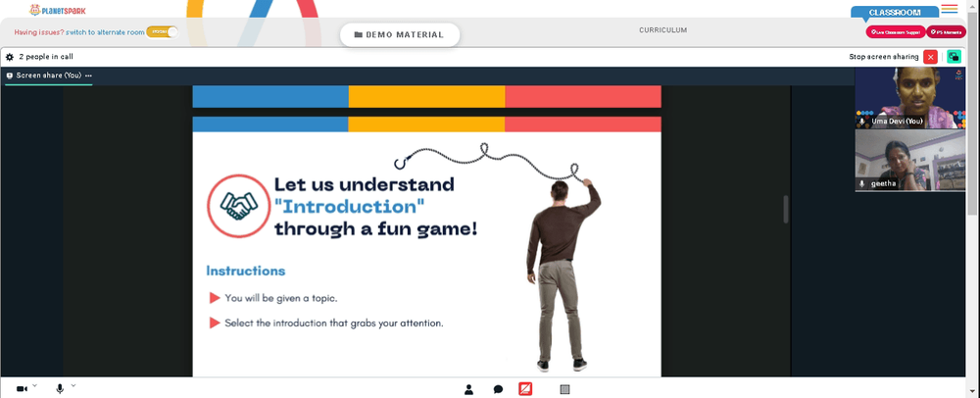Click the handshake icon on the slide
The height and width of the screenshot is (398, 980).
[238, 206]
